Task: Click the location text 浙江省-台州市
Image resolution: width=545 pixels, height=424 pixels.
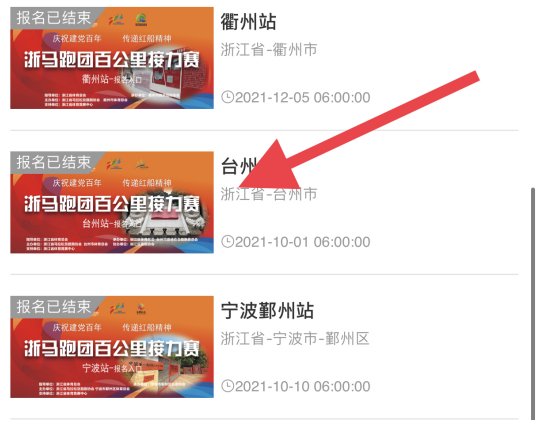Action: 269,194
